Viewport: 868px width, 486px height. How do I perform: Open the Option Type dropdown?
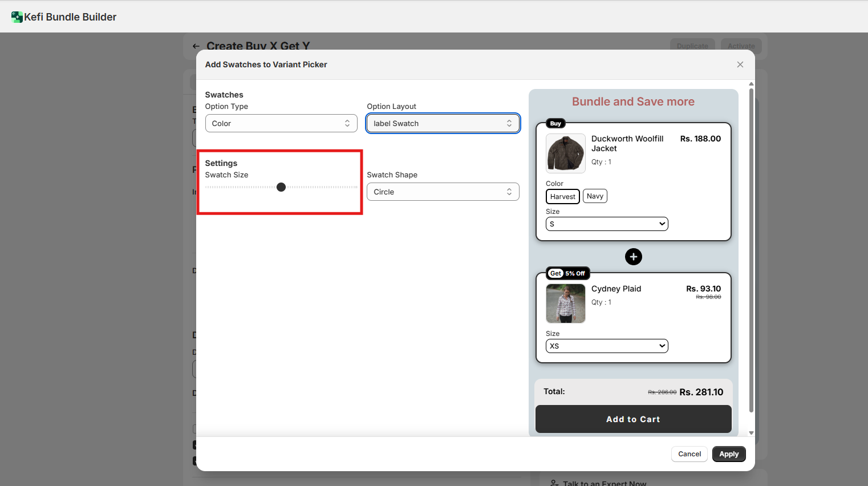pyautogui.click(x=281, y=123)
